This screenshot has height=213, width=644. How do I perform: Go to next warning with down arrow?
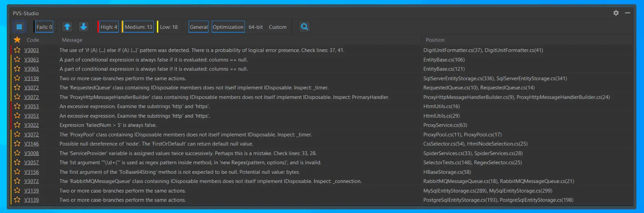point(83,27)
